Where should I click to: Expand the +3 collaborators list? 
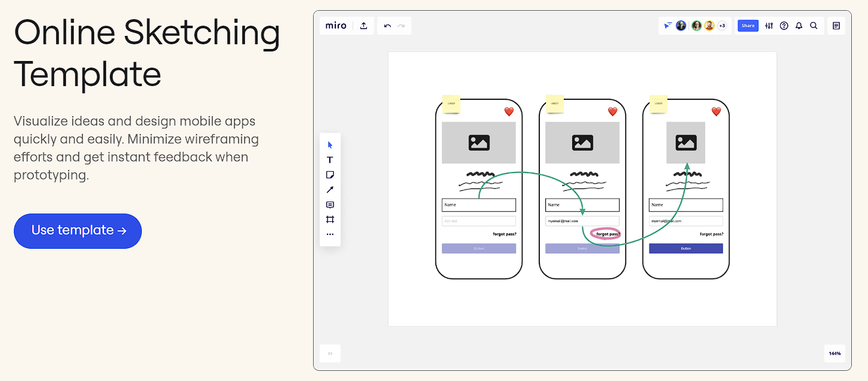(x=722, y=26)
